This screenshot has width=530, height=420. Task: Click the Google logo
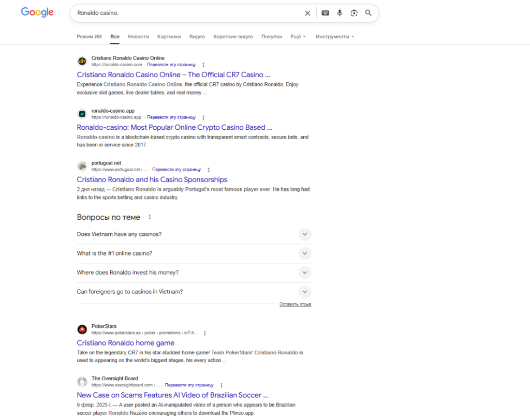pyautogui.click(x=37, y=12)
